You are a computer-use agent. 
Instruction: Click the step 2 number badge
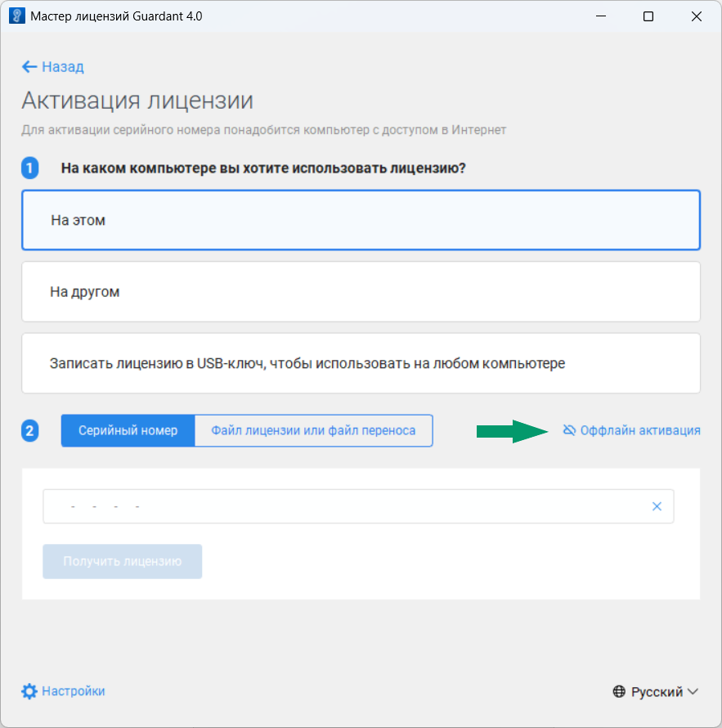pyautogui.click(x=30, y=430)
